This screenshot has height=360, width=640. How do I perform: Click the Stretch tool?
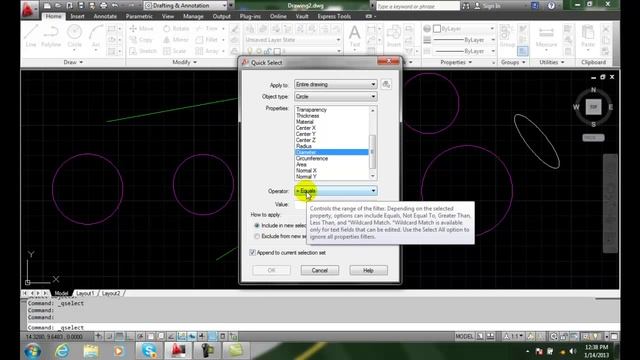(x=143, y=51)
